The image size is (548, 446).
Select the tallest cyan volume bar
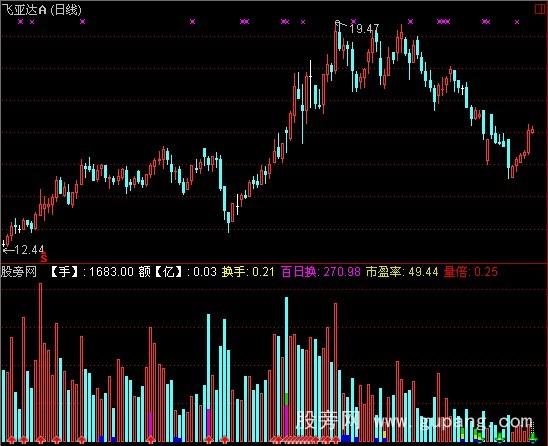tap(287, 369)
